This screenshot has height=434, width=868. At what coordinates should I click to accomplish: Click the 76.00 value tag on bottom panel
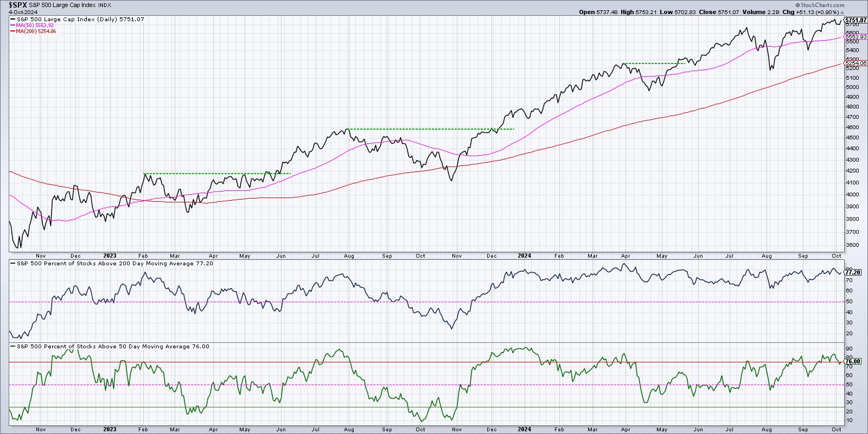click(852, 361)
